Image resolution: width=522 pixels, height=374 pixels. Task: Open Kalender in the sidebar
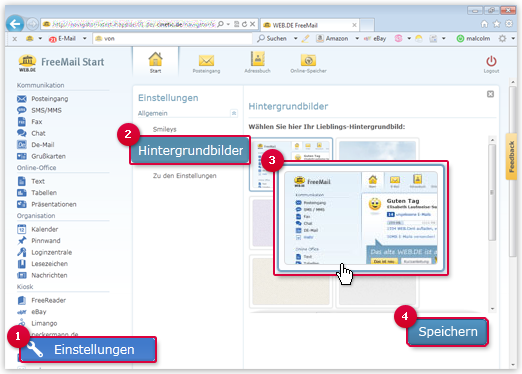[38, 229]
